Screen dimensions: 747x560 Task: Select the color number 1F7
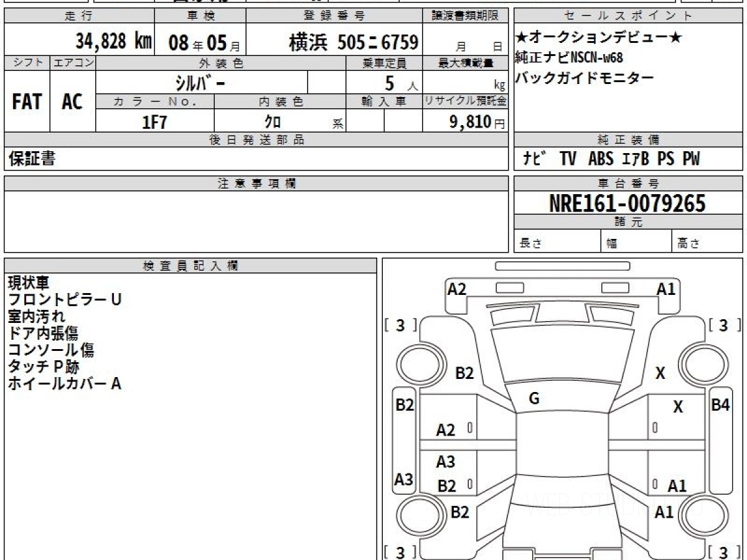pos(154,123)
